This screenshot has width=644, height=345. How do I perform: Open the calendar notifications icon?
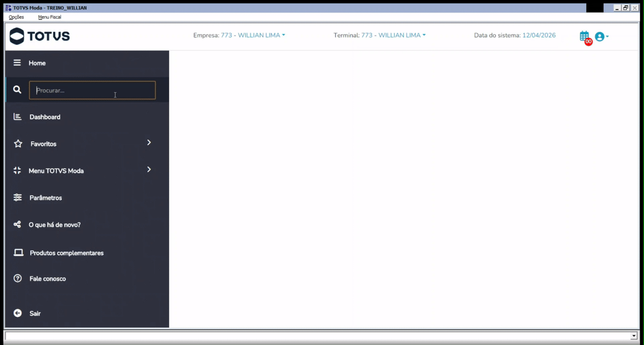click(x=584, y=36)
